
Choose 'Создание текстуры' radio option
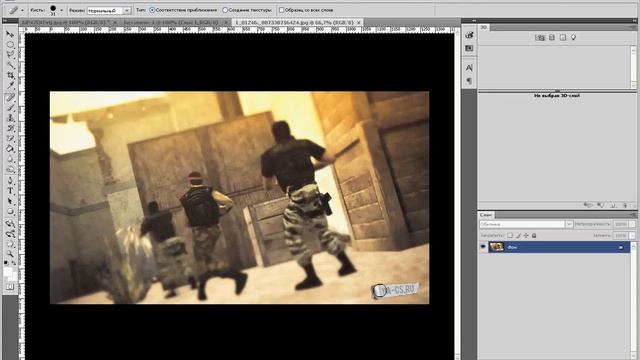[225, 10]
